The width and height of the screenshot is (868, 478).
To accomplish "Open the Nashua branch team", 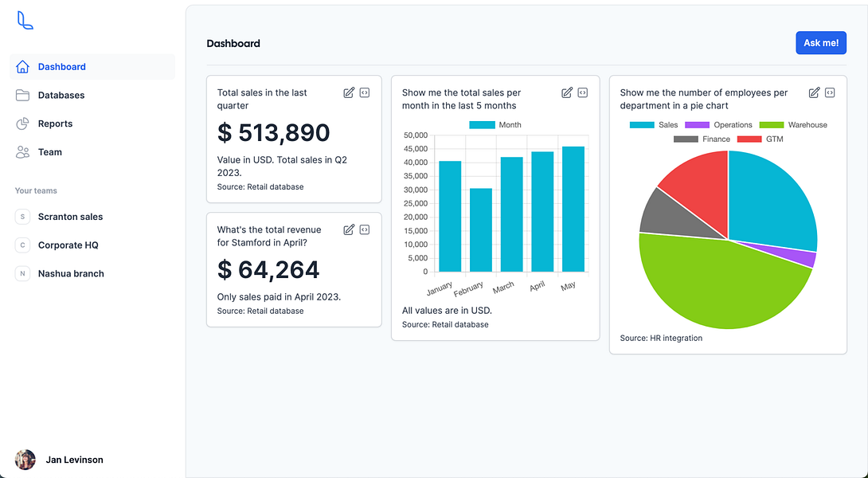I will click(x=92, y=273).
